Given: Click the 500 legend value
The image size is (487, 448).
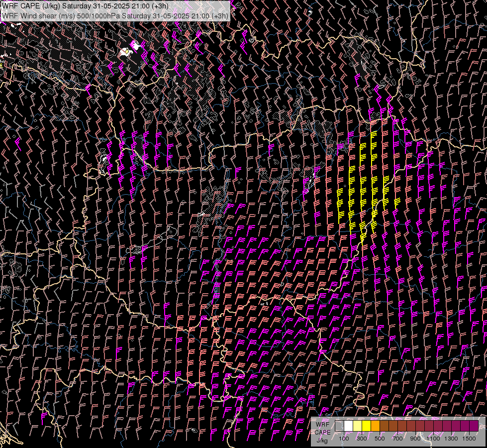Looking at the screenshot, I should [380, 439].
